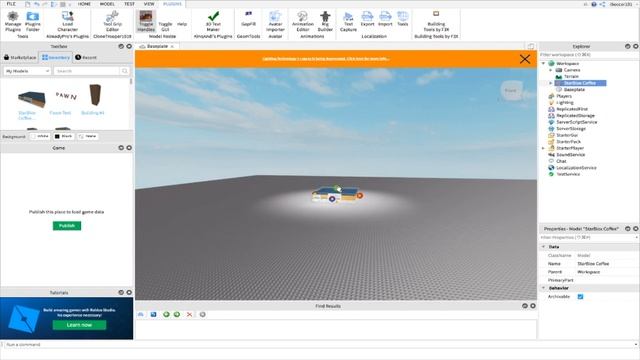
Task: Click the red X in Find Results toolbar
Action: click(x=189, y=315)
